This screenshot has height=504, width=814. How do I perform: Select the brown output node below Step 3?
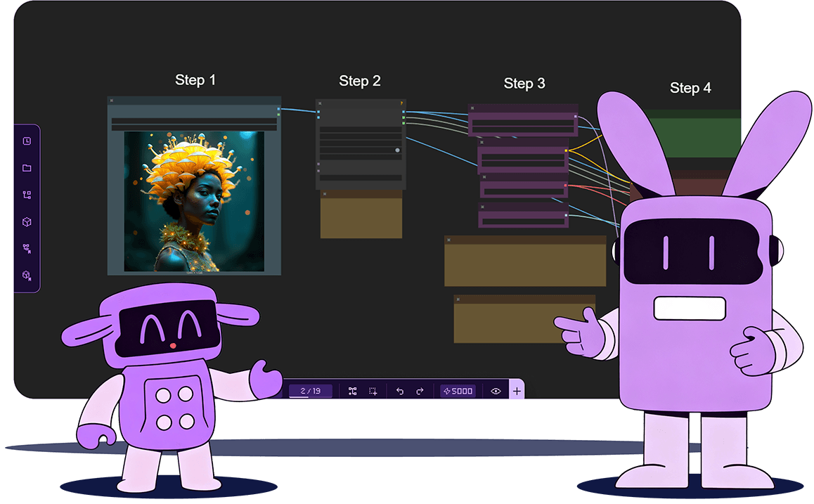(524, 260)
